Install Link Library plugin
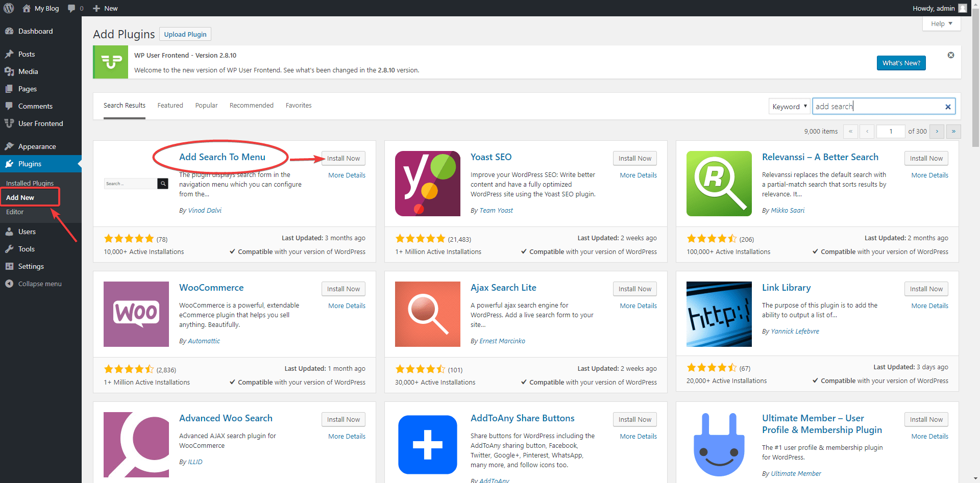The width and height of the screenshot is (980, 483). (x=926, y=289)
